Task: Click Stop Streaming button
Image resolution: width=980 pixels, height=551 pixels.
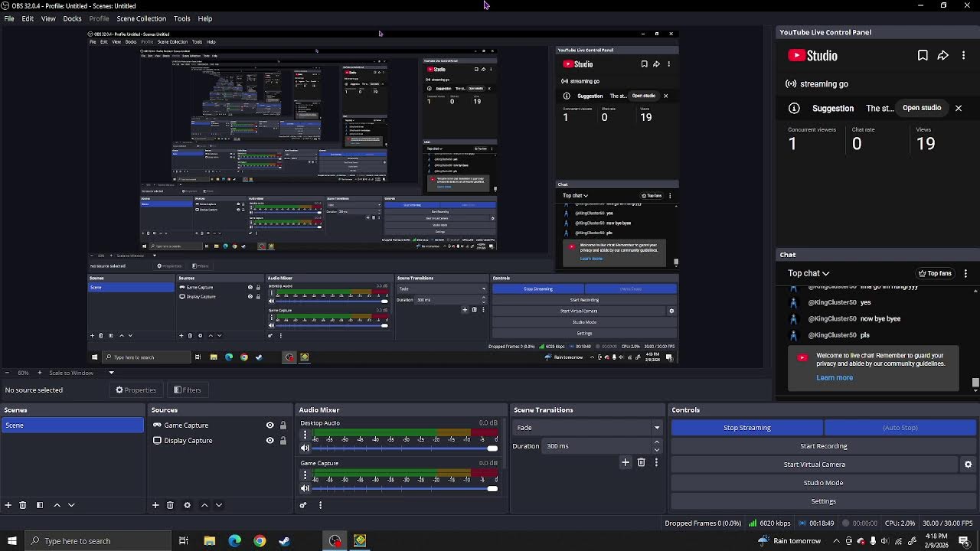Action: pos(747,428)
